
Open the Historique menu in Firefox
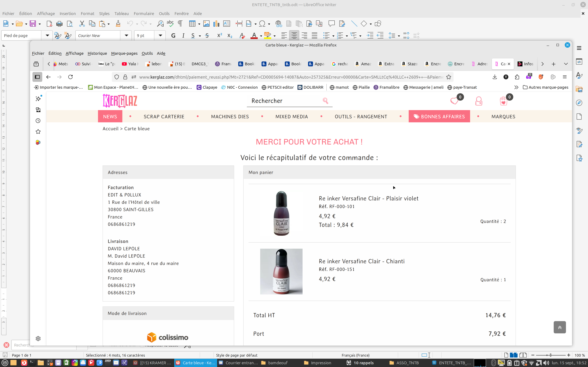point(97,53)
